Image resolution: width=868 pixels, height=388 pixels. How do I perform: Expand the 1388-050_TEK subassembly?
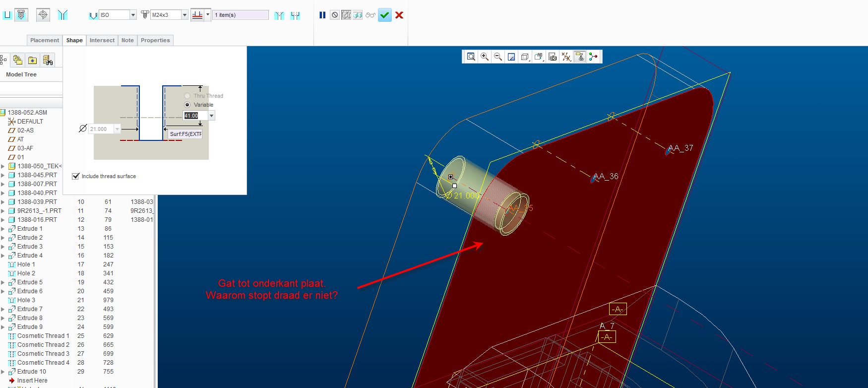(3, 166)
